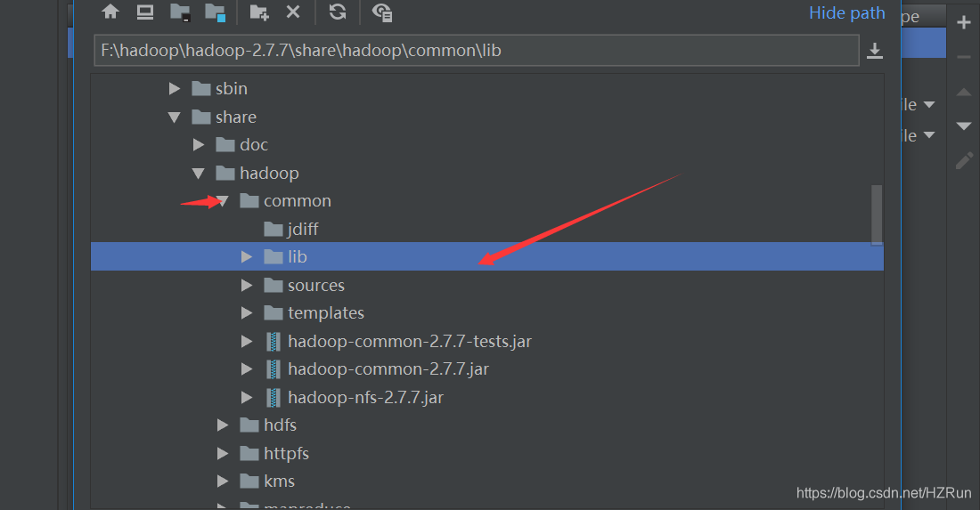Expand the hdfs folder

223,425
